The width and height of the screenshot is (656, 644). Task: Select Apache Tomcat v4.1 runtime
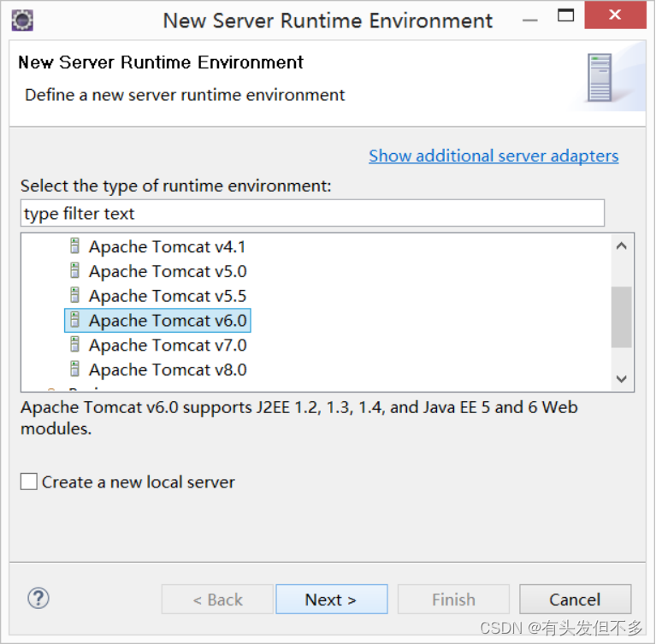[167, 246]
